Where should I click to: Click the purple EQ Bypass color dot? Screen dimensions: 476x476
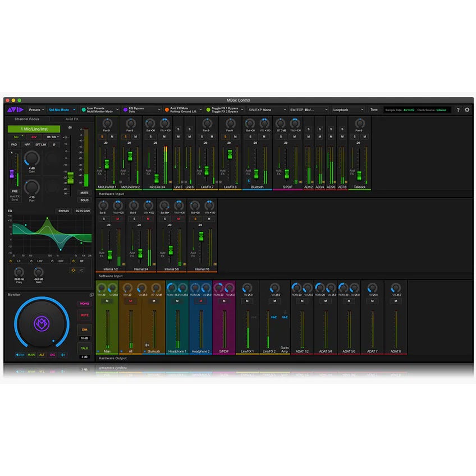tap(125, 110)
